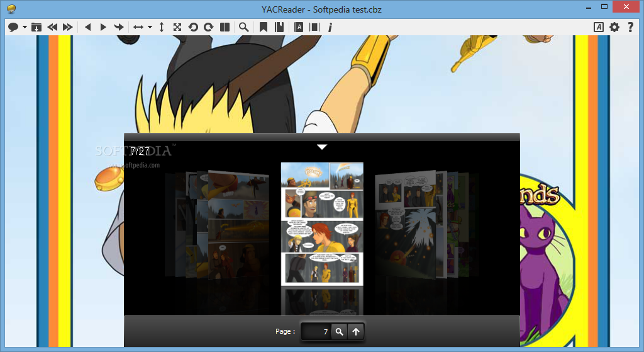The image size is (644, 352).
Task: Close the YACReader window
Action: tap(626, 6)
